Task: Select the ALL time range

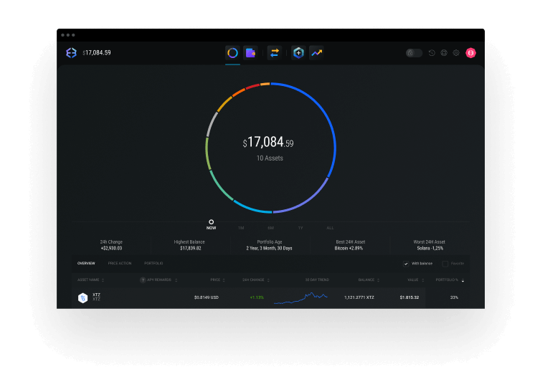Action: point(330,228)
